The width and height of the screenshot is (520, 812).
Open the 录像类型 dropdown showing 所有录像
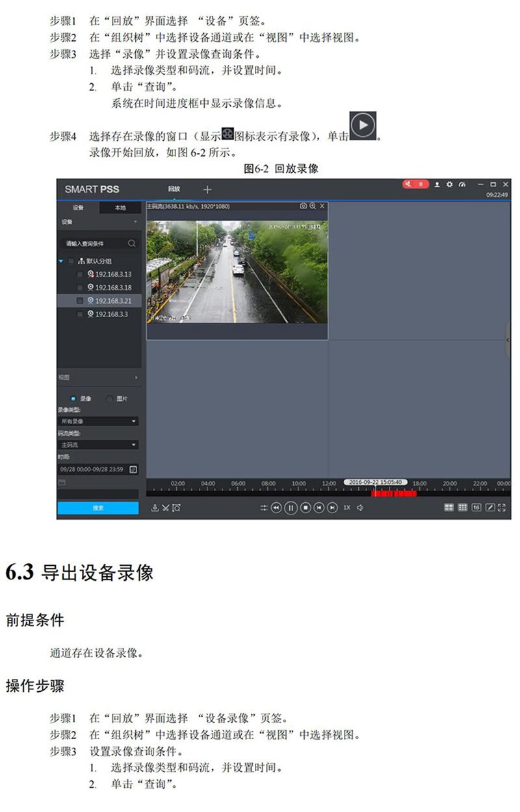pyautogui.click(x=98, y=421)
